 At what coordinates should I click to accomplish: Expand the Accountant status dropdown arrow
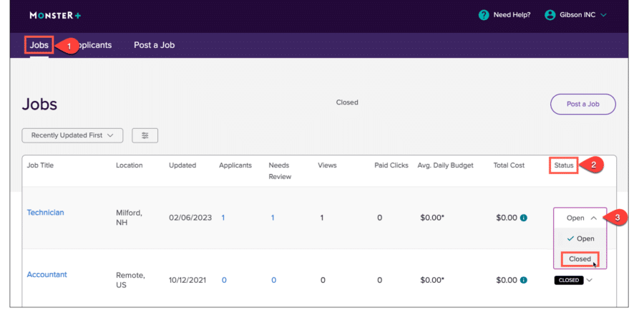coord(590,280)
